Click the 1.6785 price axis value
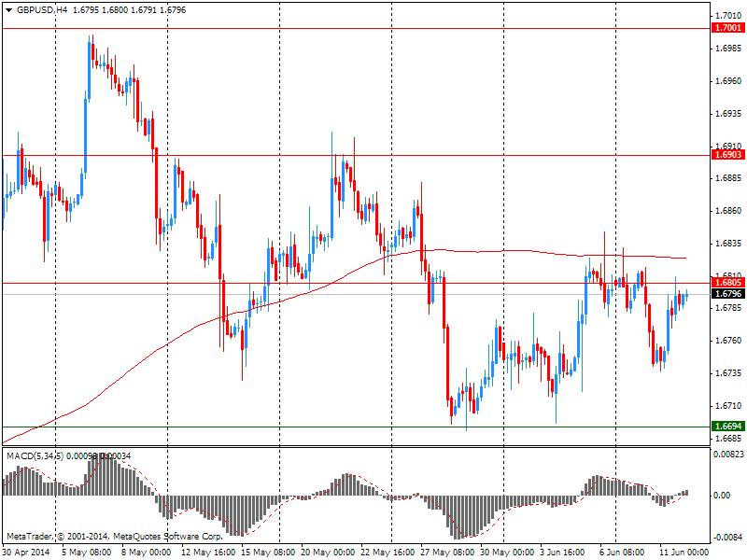 coord(728,308)
